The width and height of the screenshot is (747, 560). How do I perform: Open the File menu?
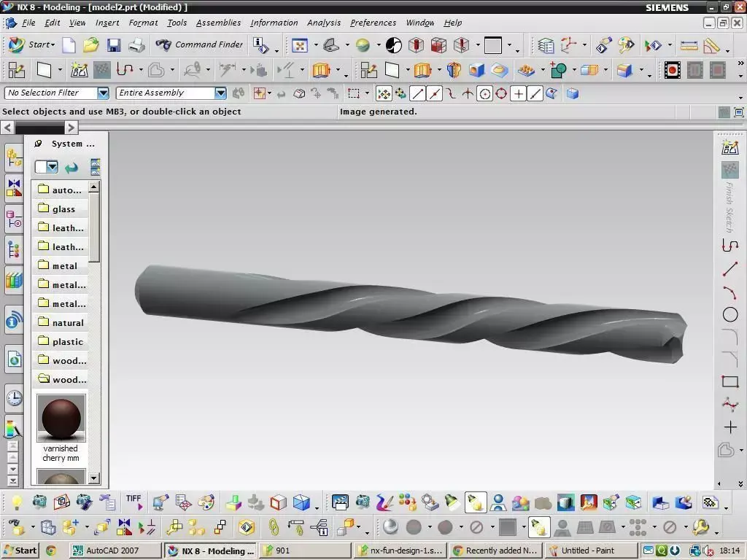coord(28,23)
